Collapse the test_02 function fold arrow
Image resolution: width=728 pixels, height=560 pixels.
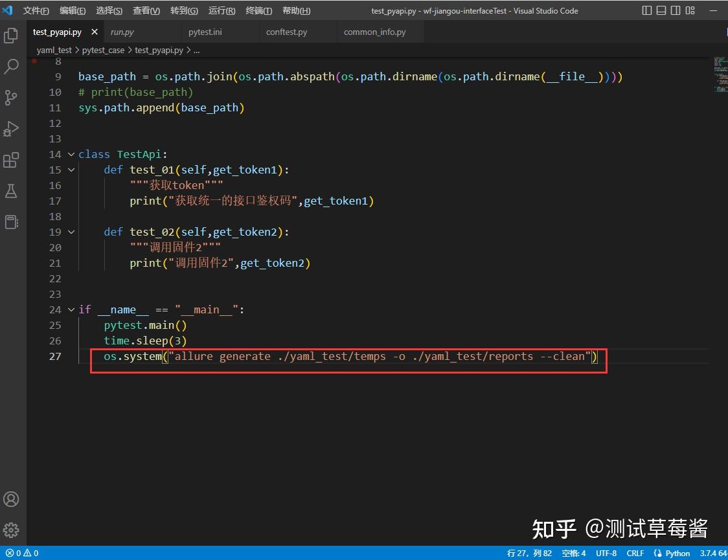tap(71, 232)
